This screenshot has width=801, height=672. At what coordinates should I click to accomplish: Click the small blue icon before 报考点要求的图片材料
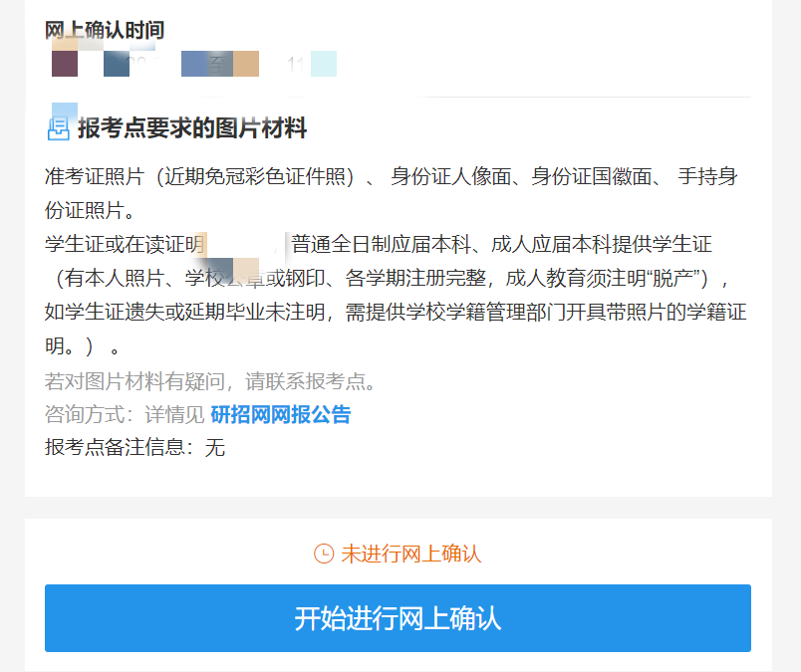(61, 125)
